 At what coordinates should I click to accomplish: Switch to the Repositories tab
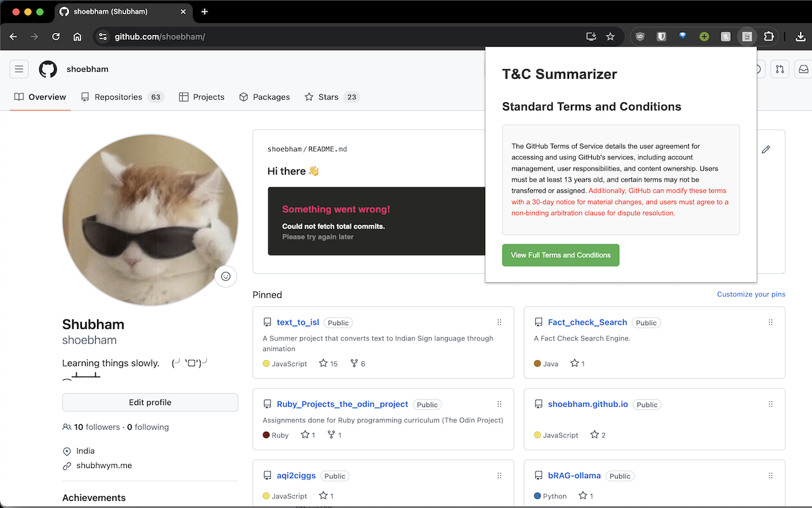[118, 97]
